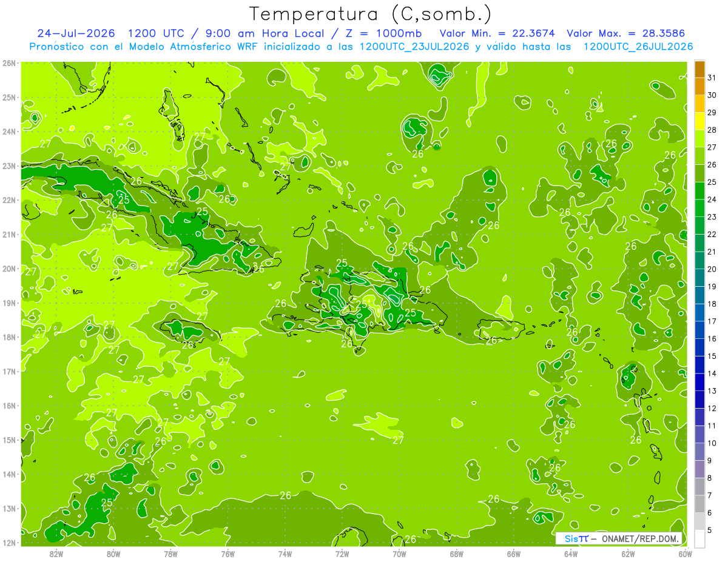
Task: Click the "68W" longitude axis label
Action: pyautogui.click(x=457, y=554)
